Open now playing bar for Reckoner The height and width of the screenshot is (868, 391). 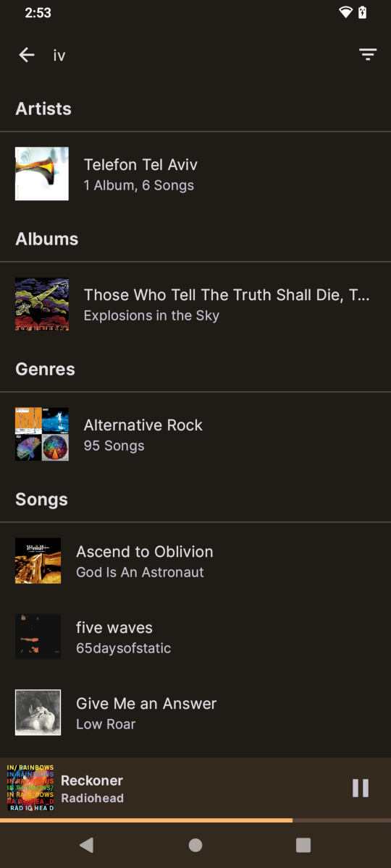[x=195, y=788]
